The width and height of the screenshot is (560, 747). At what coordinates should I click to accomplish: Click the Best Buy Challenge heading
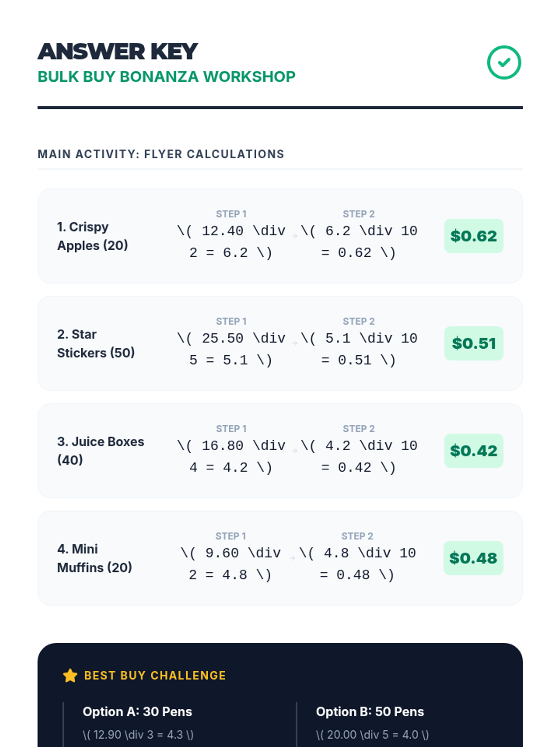coord(155,676)
